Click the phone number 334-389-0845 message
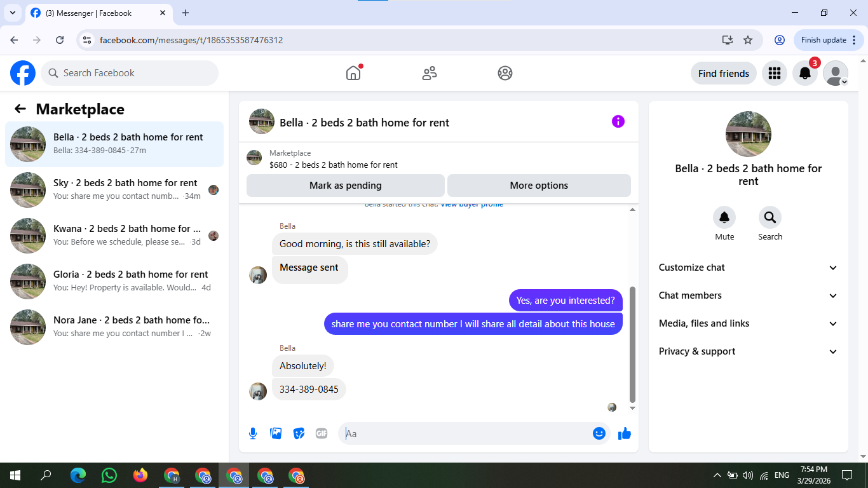868x488 pixels. point(309,389)
